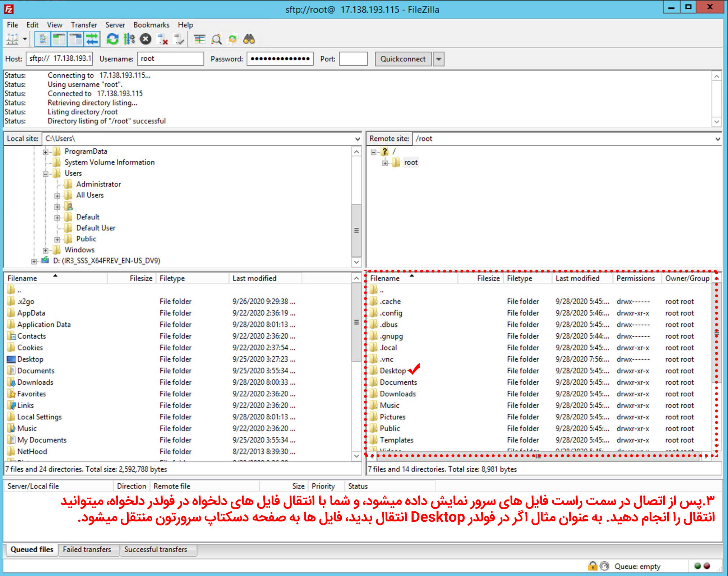This screenshot has width=728, height=576.
Task: Click the Quickconnect button
Action: 402,59
